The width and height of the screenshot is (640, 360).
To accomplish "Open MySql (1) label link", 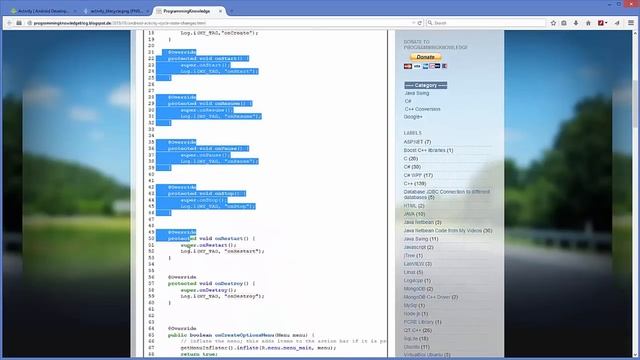I will click(414, 305).
